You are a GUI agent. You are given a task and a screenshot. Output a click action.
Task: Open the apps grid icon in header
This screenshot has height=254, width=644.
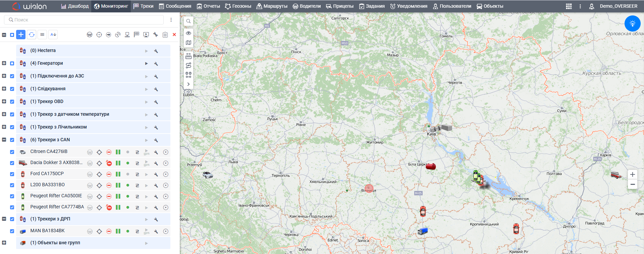click(569, 6)
